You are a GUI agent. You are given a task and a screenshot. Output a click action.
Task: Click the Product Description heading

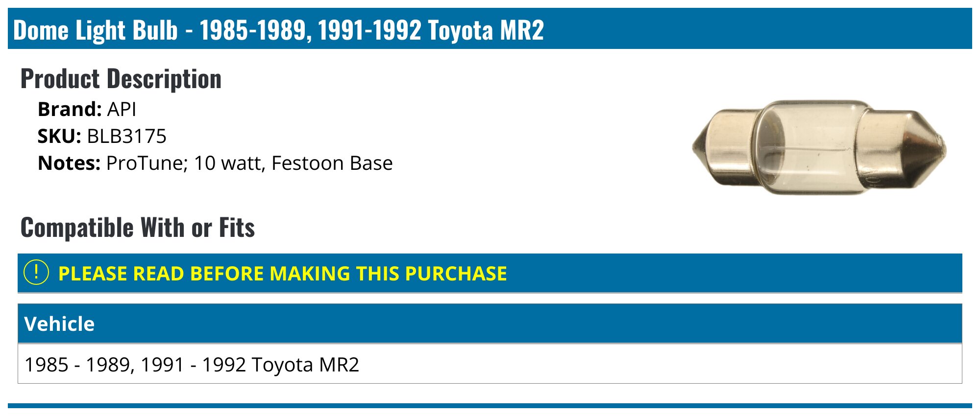point(121,79)
